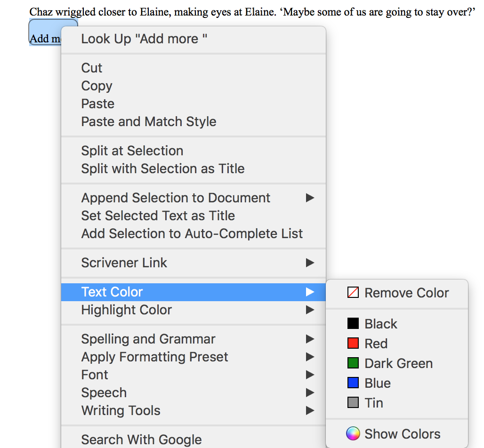Click the Show Colors rainbow wheel icon
This screenshot has width=484, height=448.
[353, 433]
